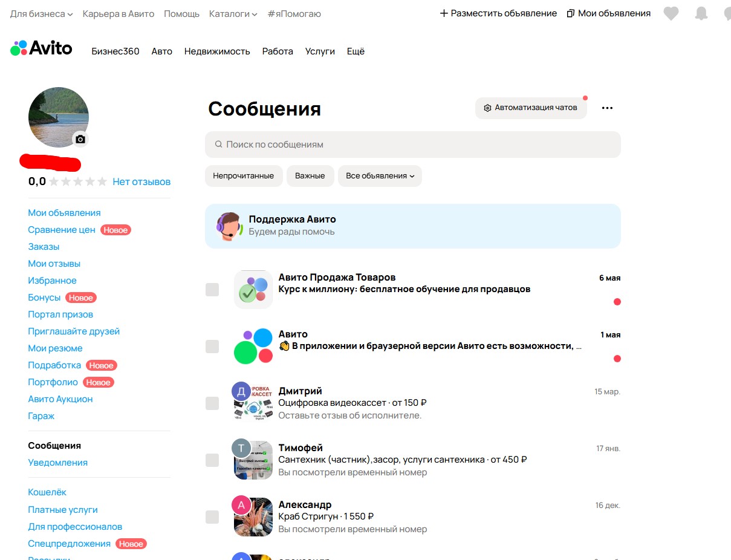731x560 pixels.
Task: Open Помощь link
Action: [181, 13]
